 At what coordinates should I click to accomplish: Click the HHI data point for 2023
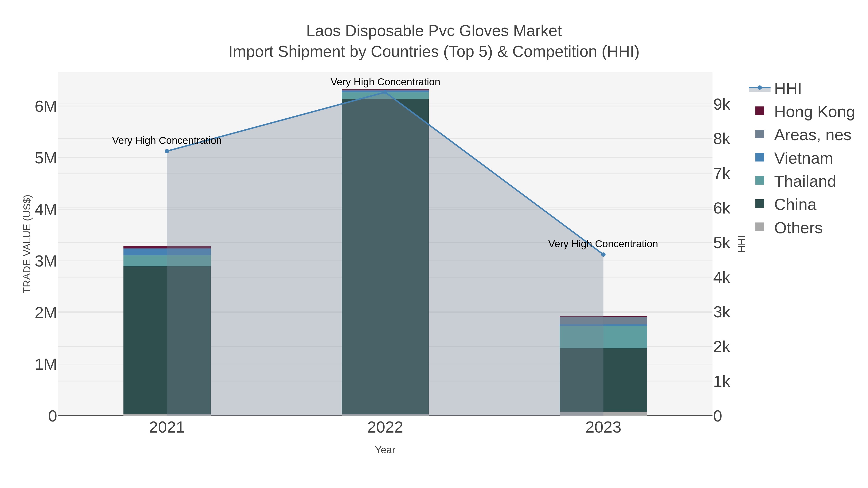[603, 255]
